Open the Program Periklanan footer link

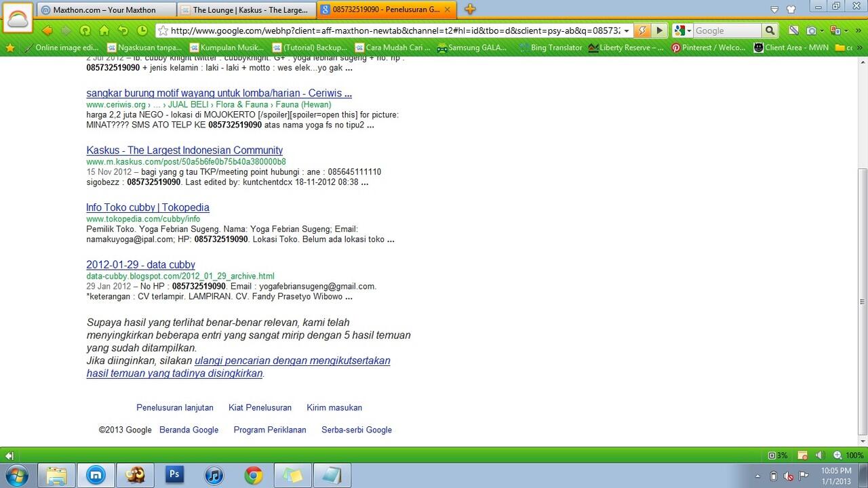click(x=270, y=430)
